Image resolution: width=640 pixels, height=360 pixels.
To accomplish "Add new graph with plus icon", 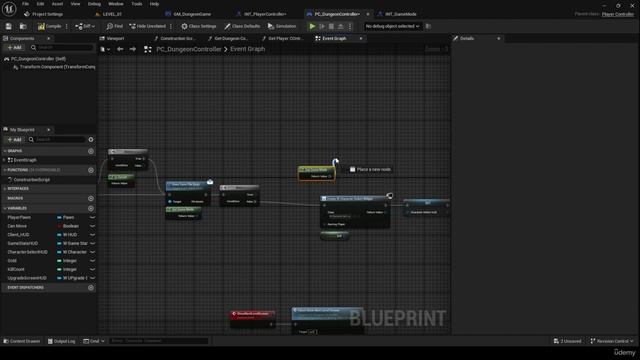I will point(91,151).
